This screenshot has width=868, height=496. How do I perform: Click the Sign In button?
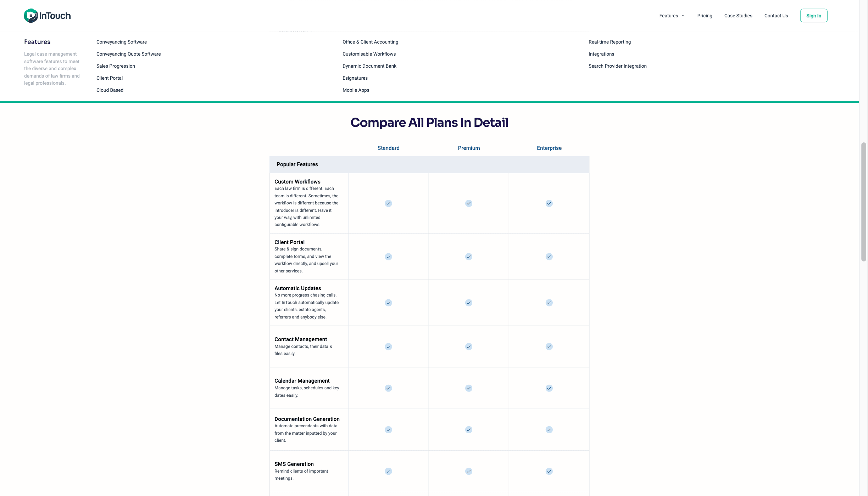coord(814,16)
